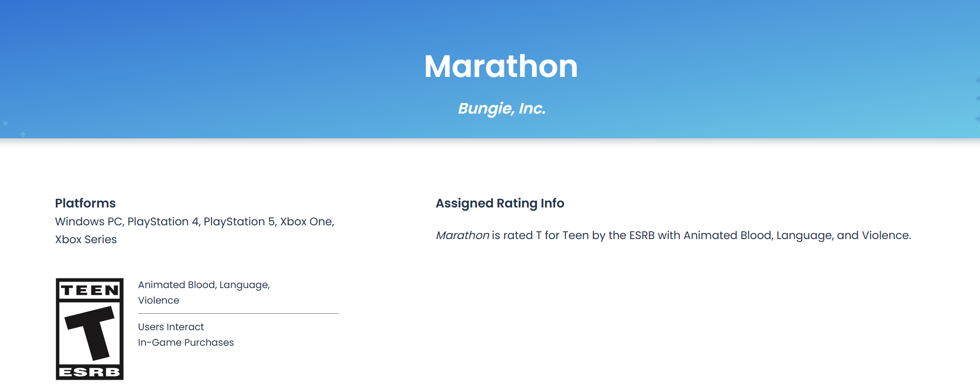Click the ESRB label at rating icon bottom
The image size is (980, 387).
(90, 372)
